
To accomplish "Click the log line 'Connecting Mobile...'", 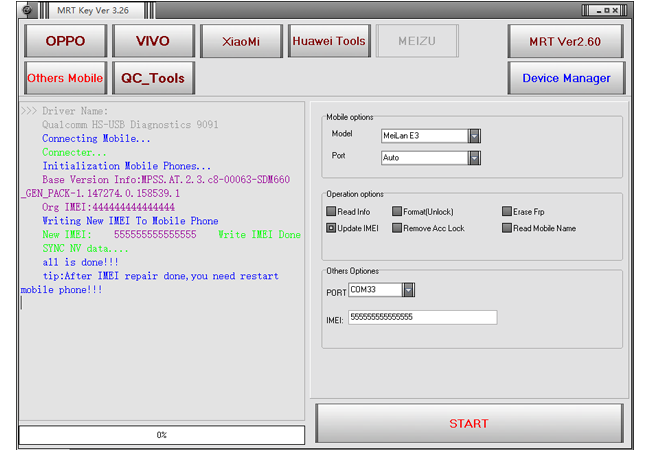I will 96,138.
